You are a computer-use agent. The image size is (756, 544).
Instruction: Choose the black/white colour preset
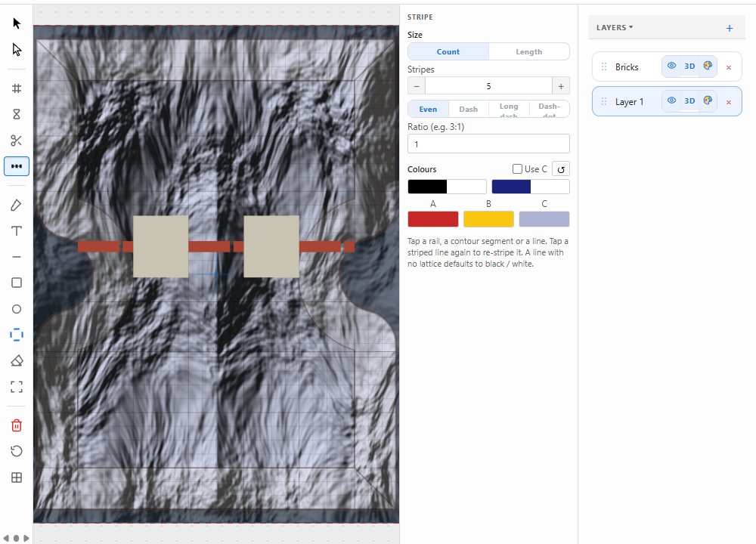click(x=447, y=187)
